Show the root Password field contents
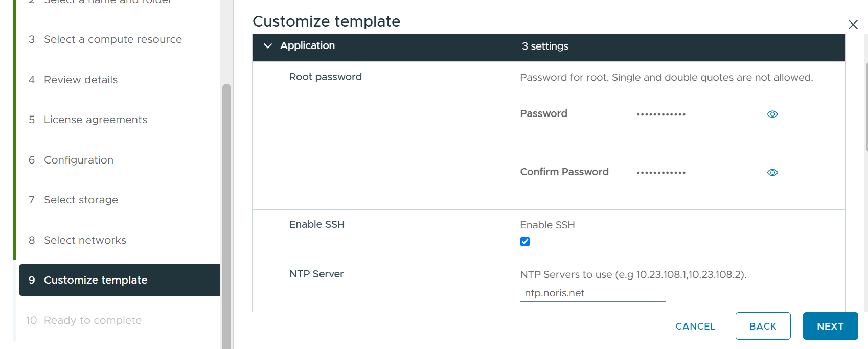 click(772, 114)
